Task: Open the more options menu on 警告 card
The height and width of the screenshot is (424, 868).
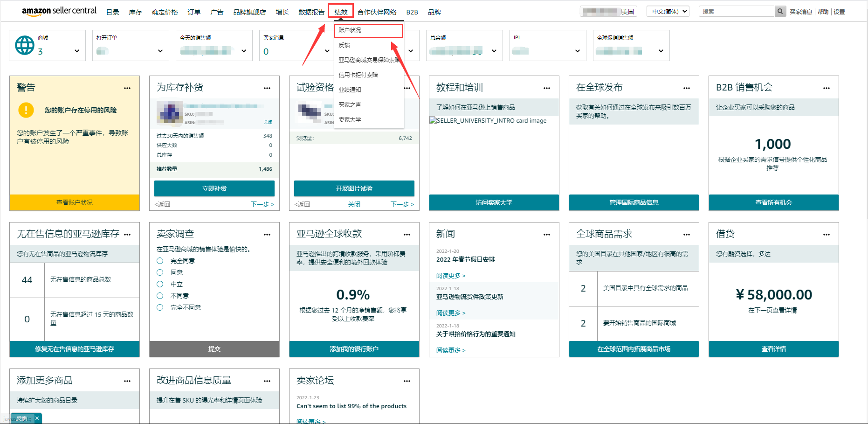Action: click(x=127, y=88)
